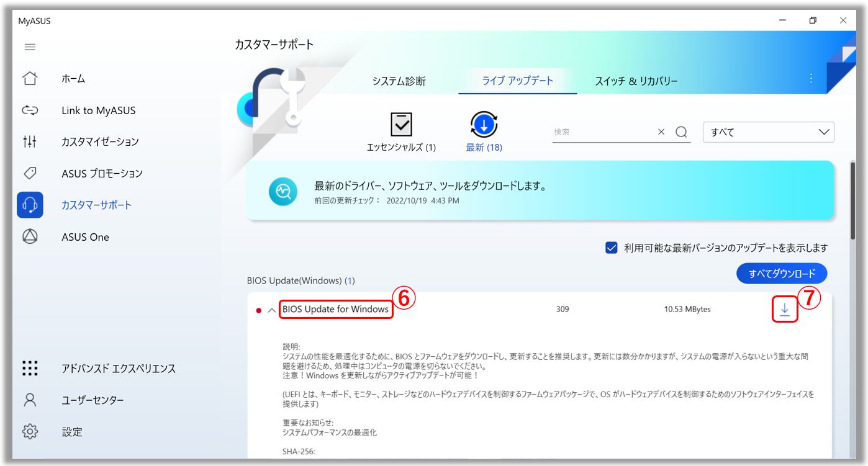Open Link to MyASUS in sidebar

[98, 110]
